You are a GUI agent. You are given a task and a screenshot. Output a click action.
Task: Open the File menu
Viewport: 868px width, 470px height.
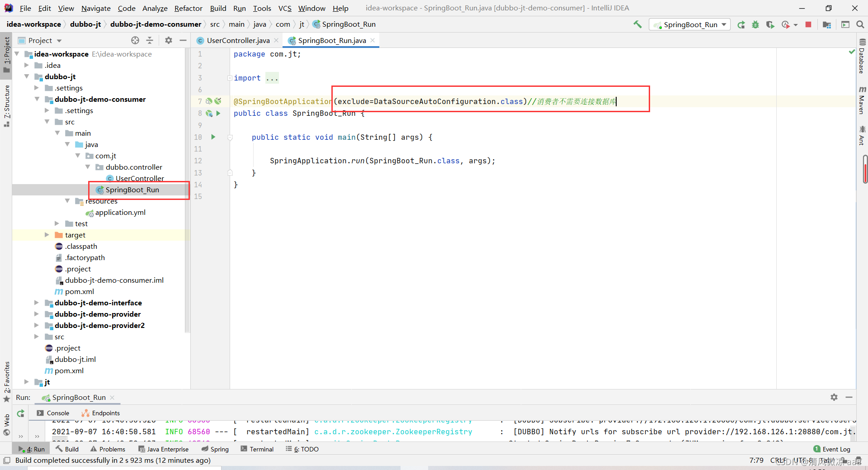point(25,8)
